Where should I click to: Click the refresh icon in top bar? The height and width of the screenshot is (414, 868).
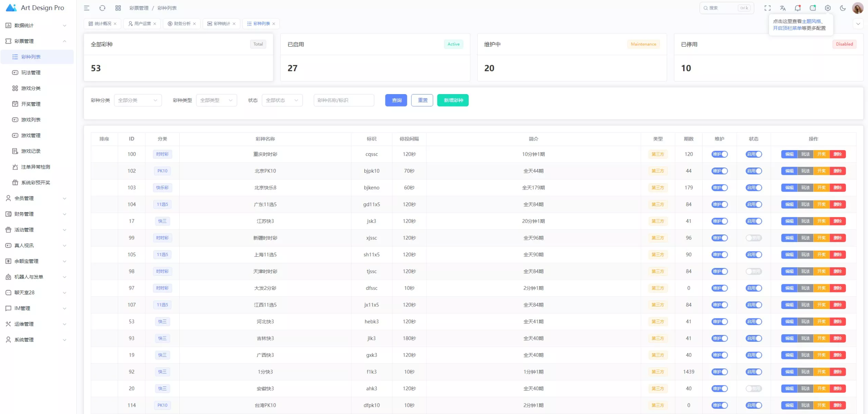(x=102, y=8)
